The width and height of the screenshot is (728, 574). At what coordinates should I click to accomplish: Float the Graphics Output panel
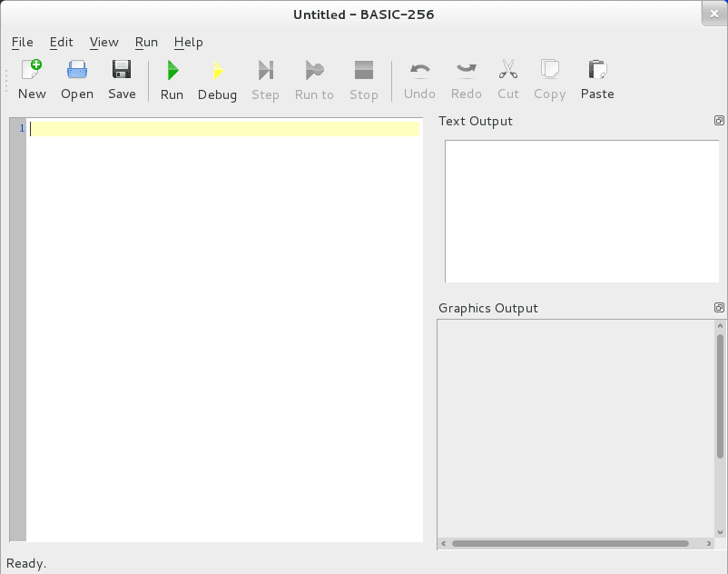(719, 307)
